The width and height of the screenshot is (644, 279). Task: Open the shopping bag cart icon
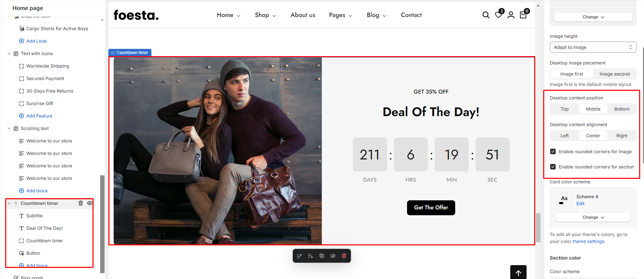pyautogui.click(x=523, y=15)
